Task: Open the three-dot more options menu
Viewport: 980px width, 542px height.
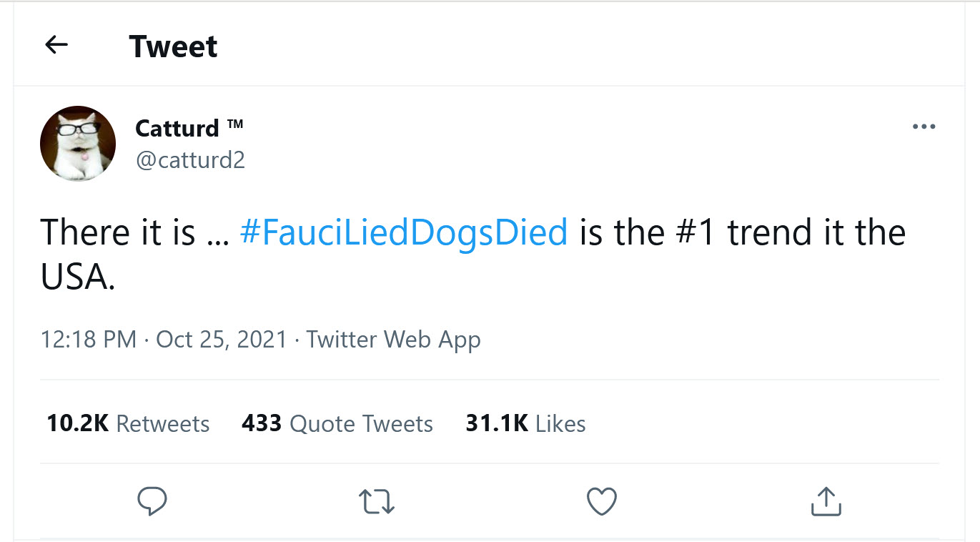Action: pyautogui.click(x=924, y=127)
